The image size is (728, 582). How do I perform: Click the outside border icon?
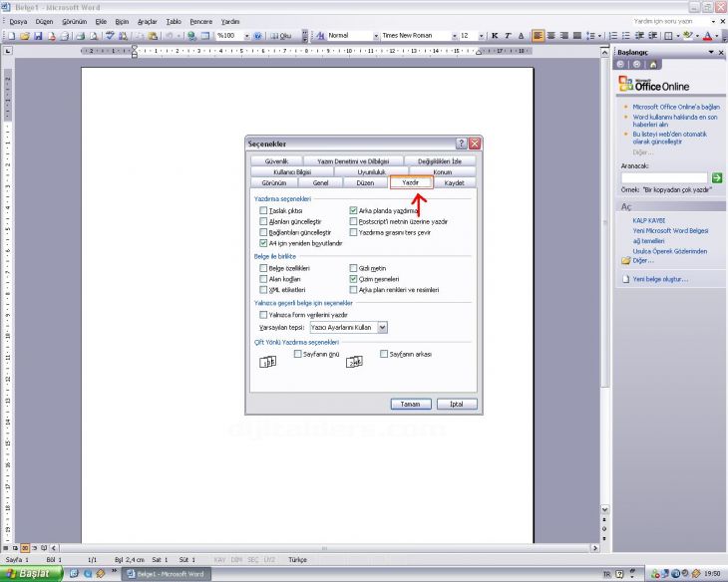(x=668, y=36)
